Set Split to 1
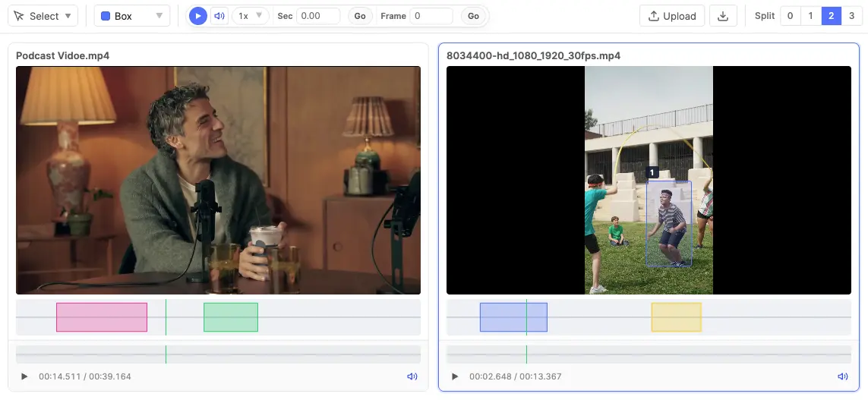The height and width of the screenshot is (400, 868). click(810, 16)
